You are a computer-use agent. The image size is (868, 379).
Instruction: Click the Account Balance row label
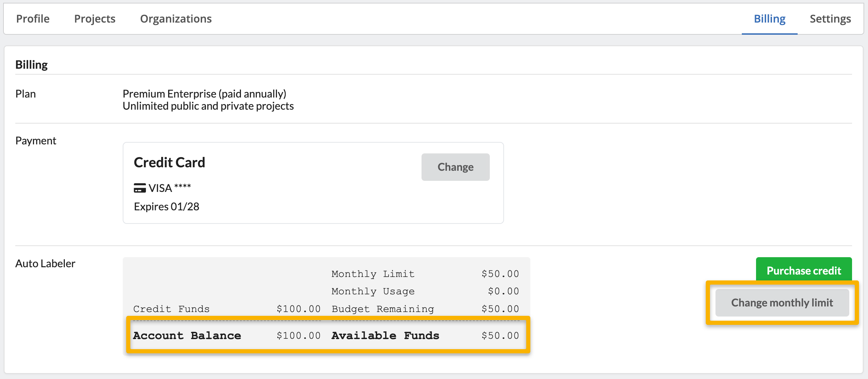coord(187,336)
